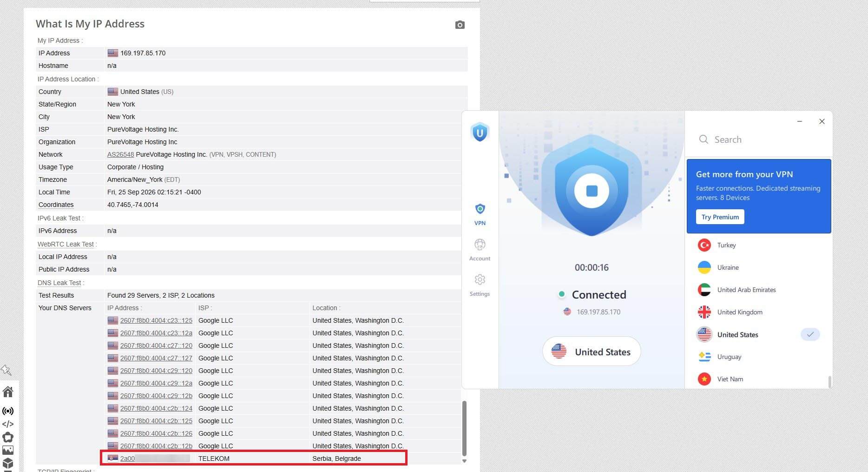This screenshot has width=868, height=472.
Task: Click the UFO VPN logo icon
Action: 480,133
